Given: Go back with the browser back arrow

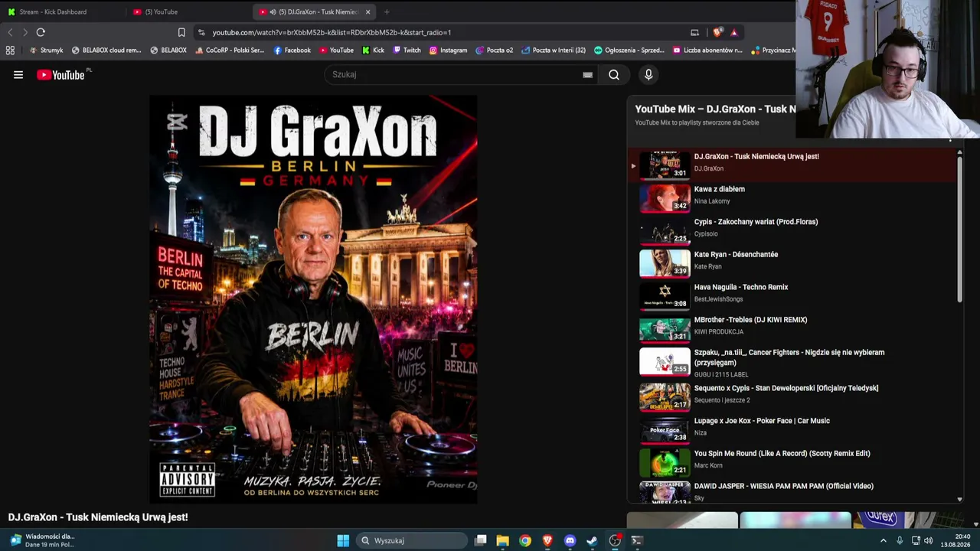Looking at the screenshot, I should [x=10, y=32].
